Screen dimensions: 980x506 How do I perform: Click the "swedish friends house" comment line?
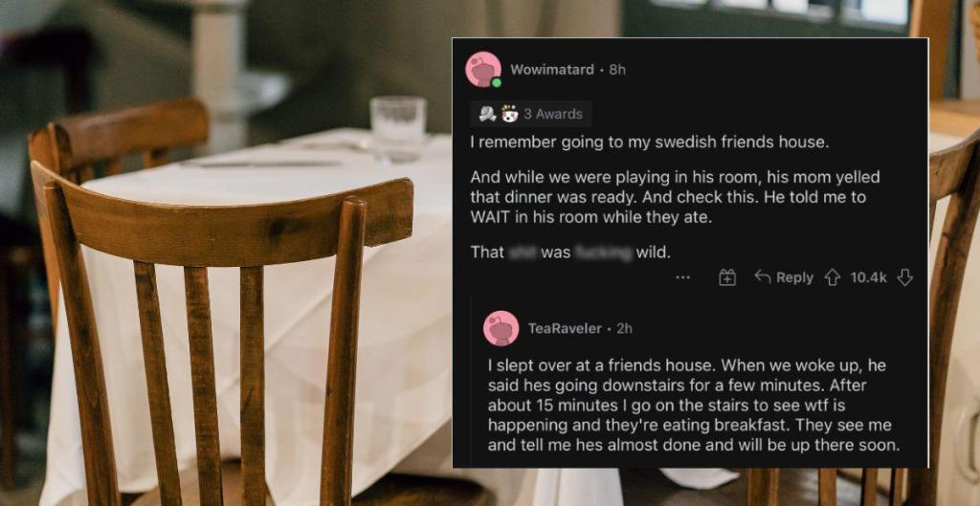[x=648, y=143]
